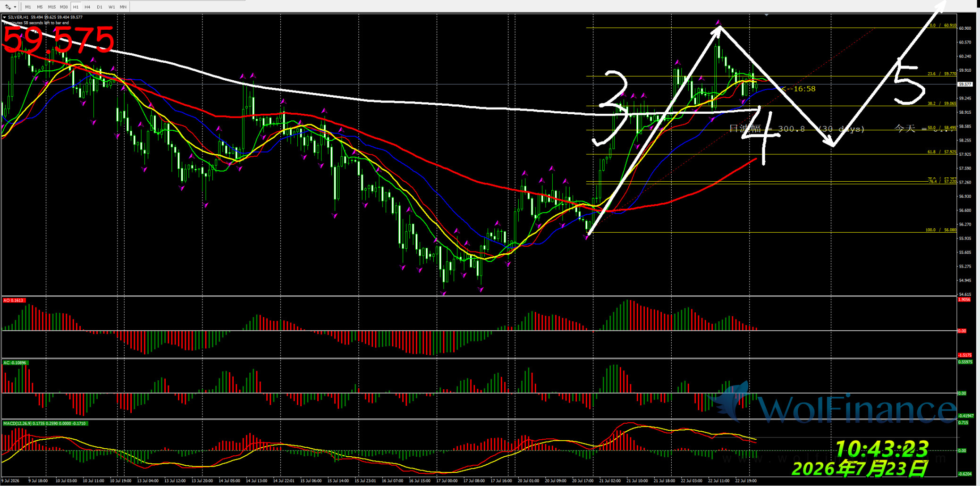The image size is (980, 486).
Task: Select the D1 daily timeframe
Action: coord(99,7)
